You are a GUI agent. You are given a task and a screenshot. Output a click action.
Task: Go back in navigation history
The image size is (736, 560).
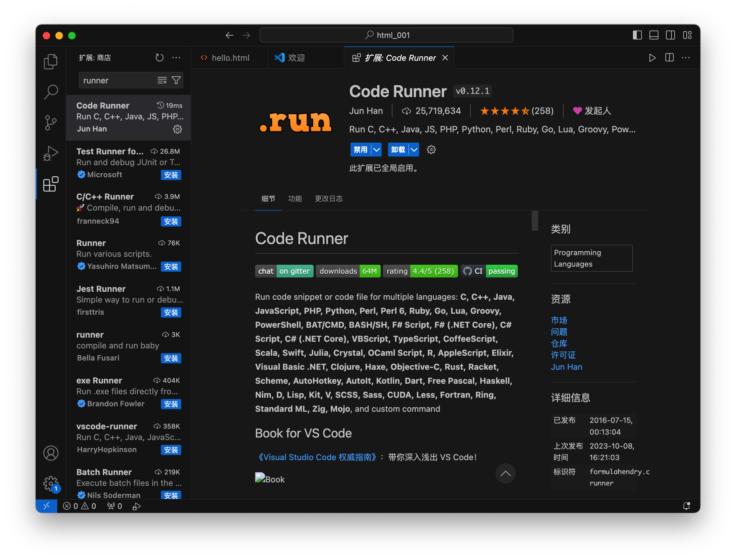pos(229,35)
